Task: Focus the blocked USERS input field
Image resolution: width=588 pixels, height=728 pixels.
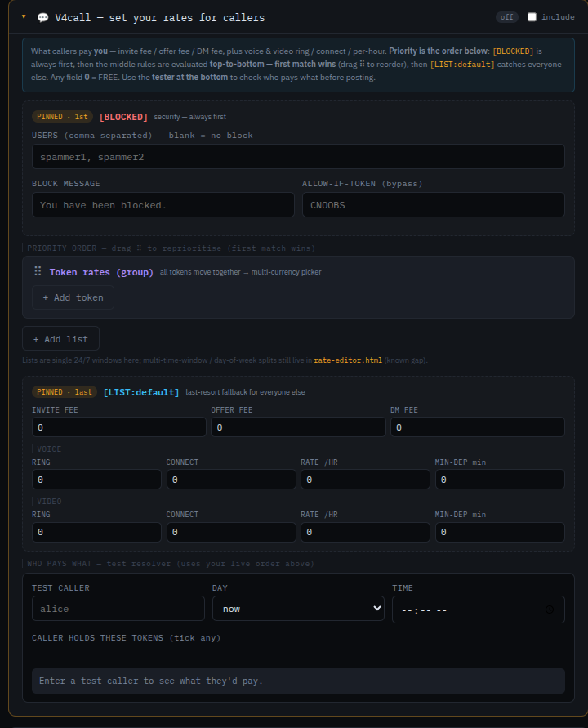Action: pyautogui.click(x=298, y=157)
